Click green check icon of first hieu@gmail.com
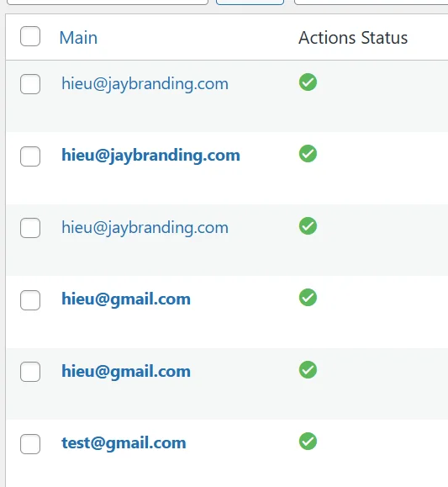 coord(308,297)
